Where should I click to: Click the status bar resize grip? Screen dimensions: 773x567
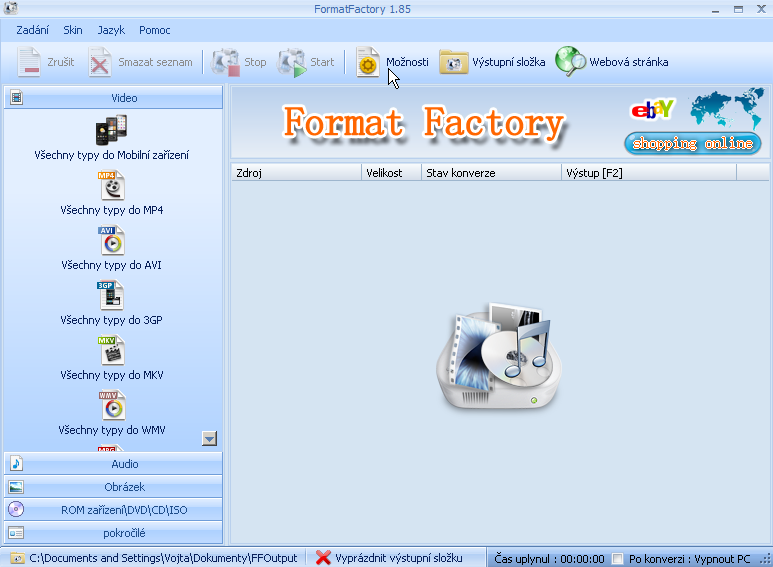[766, 560]
